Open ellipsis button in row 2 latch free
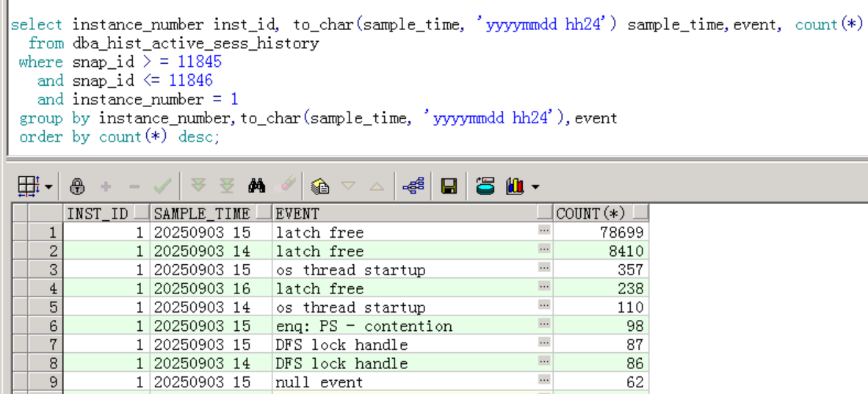Screen dimensions: 868x394 [545, 249]
